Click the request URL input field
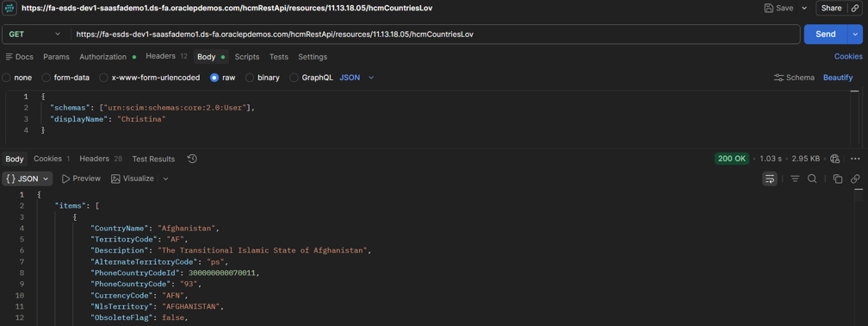Screen dimensions: 868x326 point(435,34)
